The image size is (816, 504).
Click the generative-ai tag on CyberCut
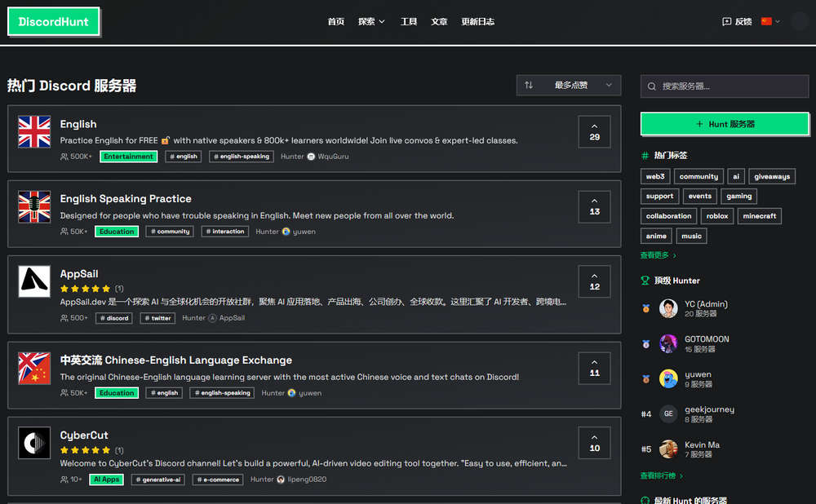coord(157,480)
